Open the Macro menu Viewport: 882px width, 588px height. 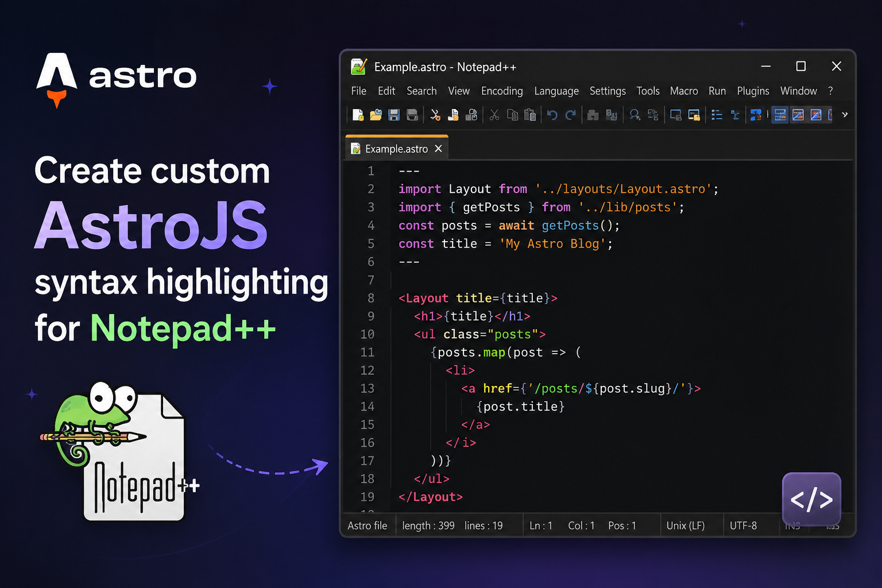click(684, 91)
